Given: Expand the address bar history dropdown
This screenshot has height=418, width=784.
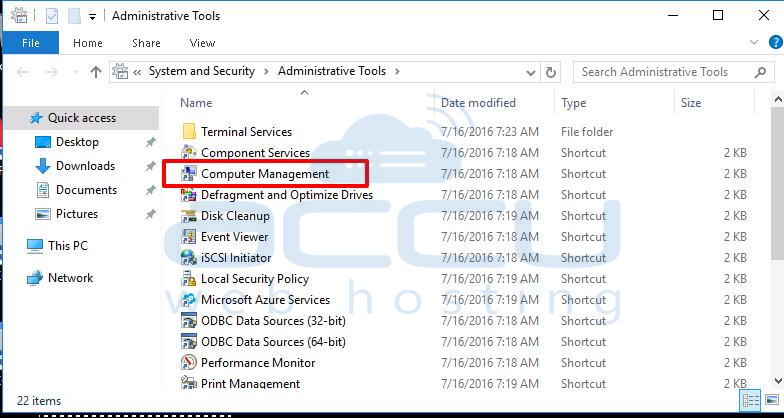Looking at the screenshot, I should point(531,72).
